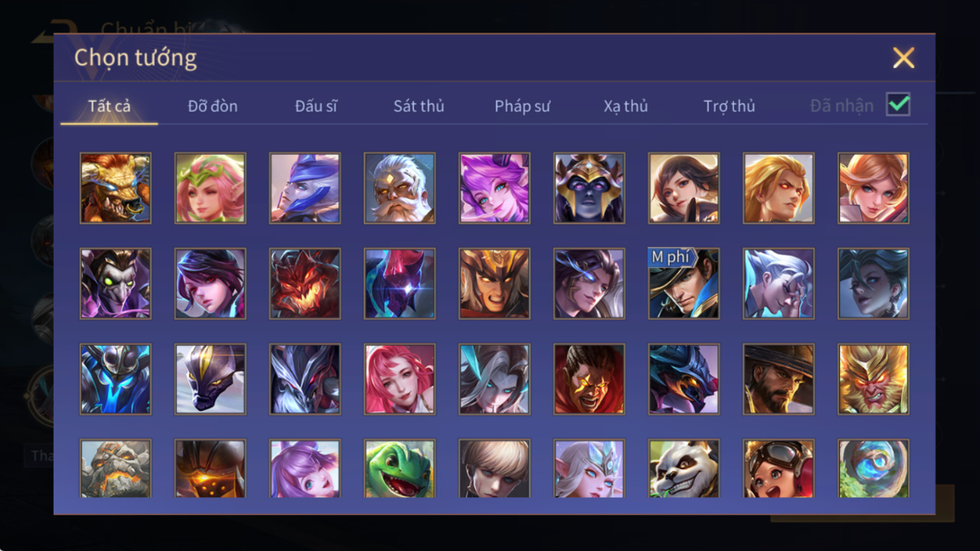Pick the cowboy hat bearded hero
The width and height of the screenshot is (980, 551).
(779, 379)
